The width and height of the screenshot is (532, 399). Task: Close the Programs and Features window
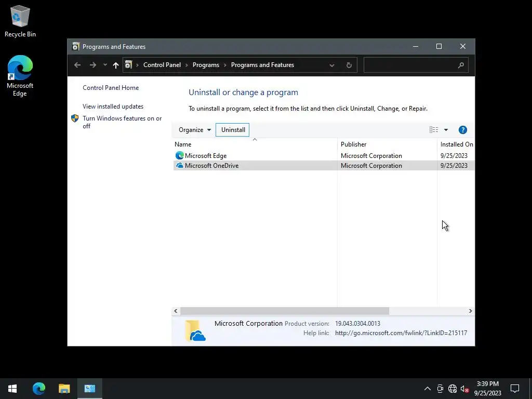click(463, 46)
